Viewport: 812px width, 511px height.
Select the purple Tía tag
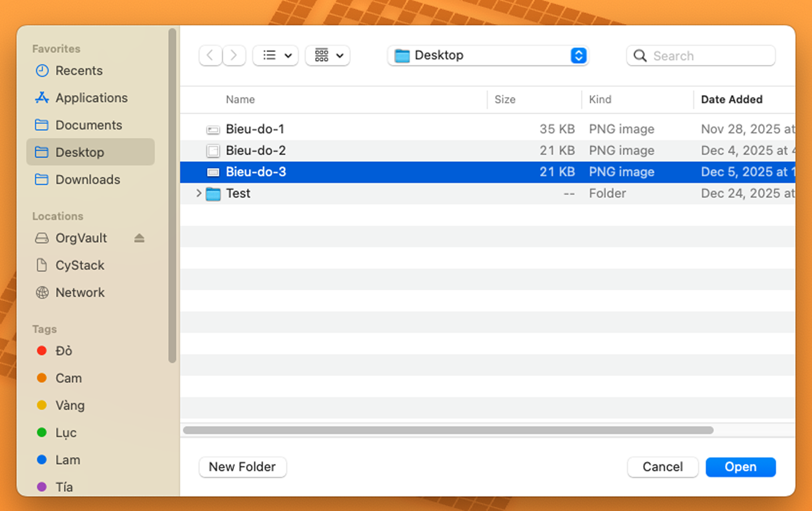(91, 487)
